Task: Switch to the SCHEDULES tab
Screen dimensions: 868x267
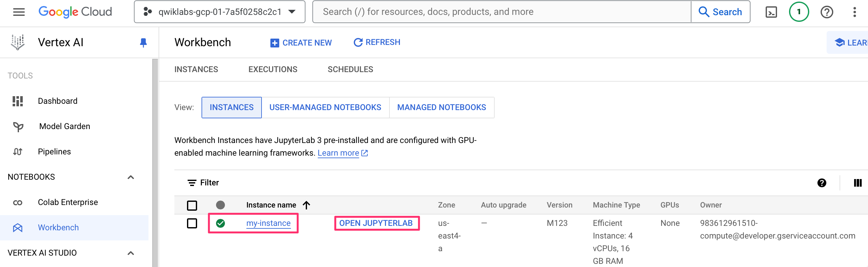Action: pos(350,69)
